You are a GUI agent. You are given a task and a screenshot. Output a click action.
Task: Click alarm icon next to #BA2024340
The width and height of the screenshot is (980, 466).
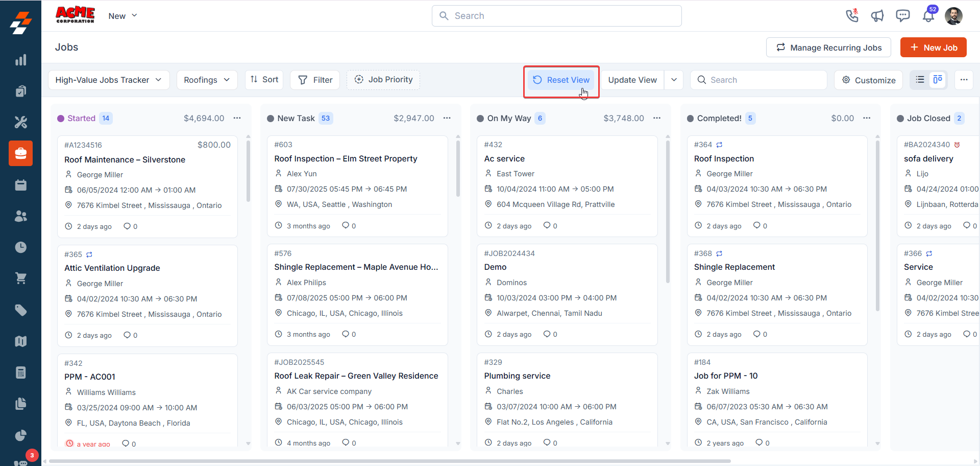[957, 145]
